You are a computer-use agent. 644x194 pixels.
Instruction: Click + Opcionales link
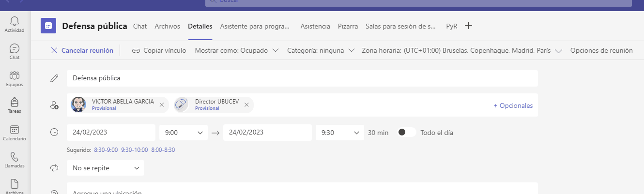tap(513, 105)
